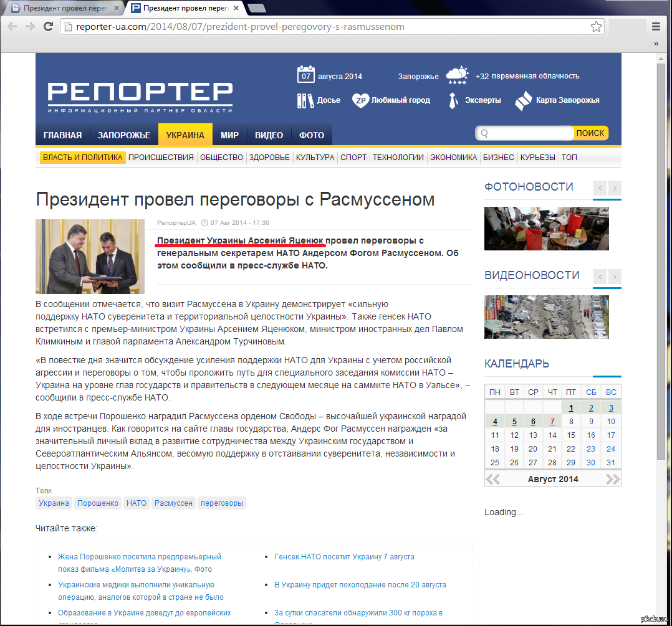Go to next calendar month arrow
This screenshot has width=672, height=626.
[x=613, y=479]
